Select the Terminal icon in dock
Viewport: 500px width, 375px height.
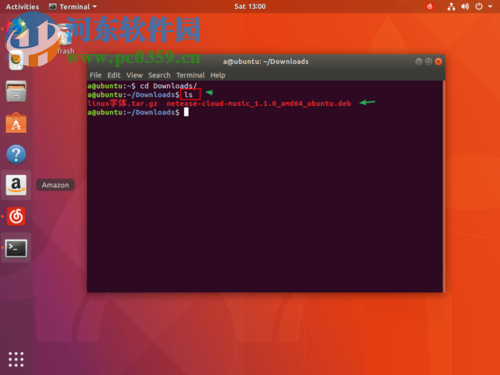[x=16, y=248]
